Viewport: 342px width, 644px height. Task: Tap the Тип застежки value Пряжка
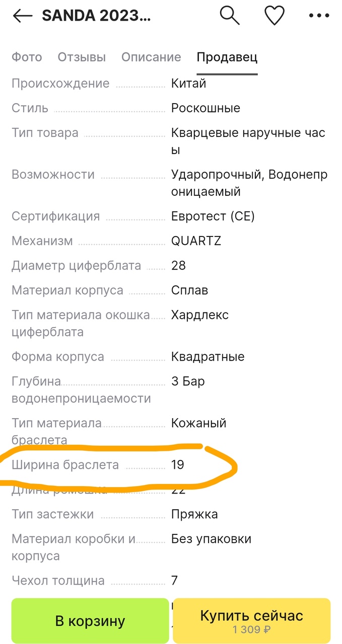[194, 514]
